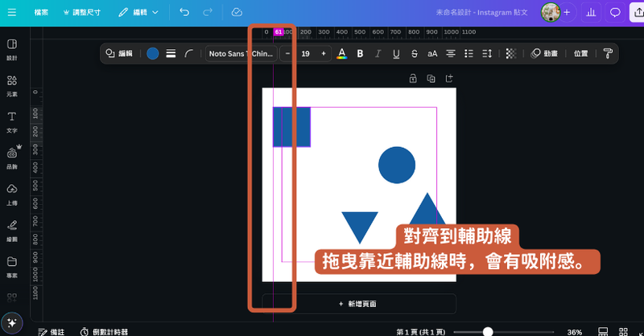Open the text color picker
This screenshot has width=644, height=336.
pos(341,54)
